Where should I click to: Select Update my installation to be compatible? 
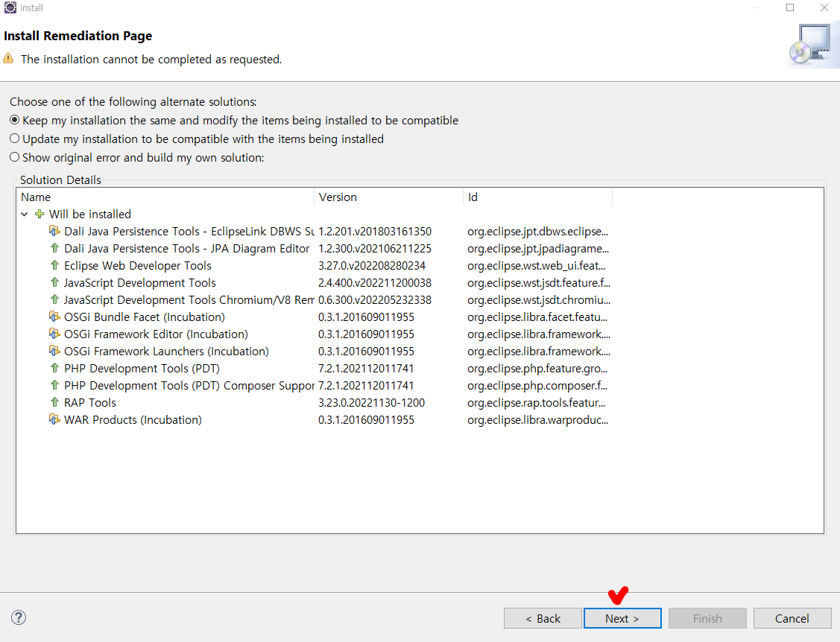click(x=197, y=139)
